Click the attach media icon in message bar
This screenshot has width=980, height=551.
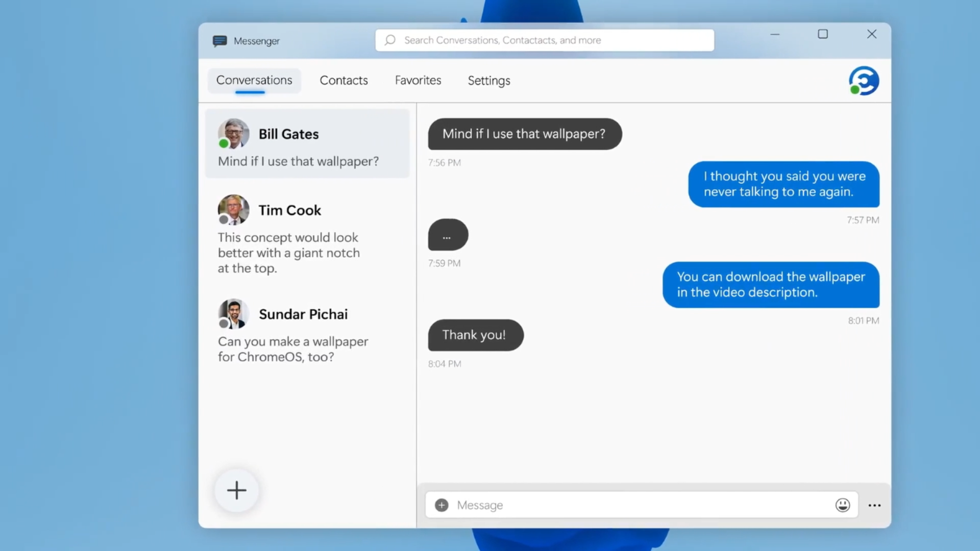[x=441, y=505]
